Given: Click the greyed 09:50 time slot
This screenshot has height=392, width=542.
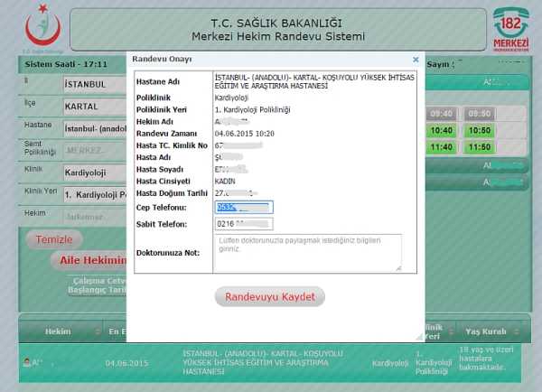Looking at the screenshot, I should 480,114.
